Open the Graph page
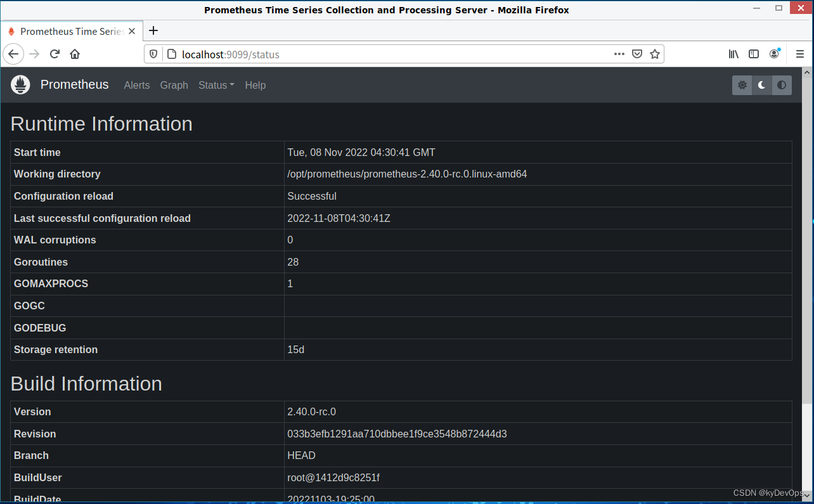This screenshot has height=504, width=814. pyautogui.click(x=174, y=85)
